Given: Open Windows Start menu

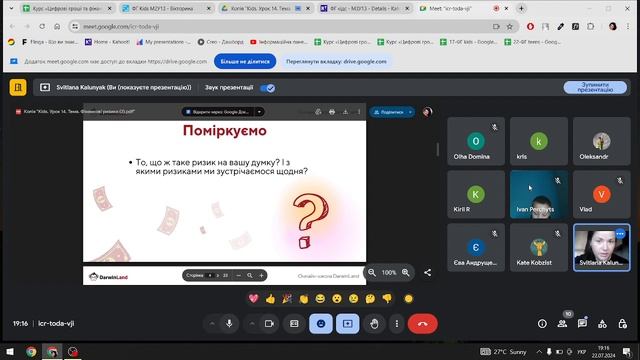Looking at the screenshot, I should [x=10, y=351].
